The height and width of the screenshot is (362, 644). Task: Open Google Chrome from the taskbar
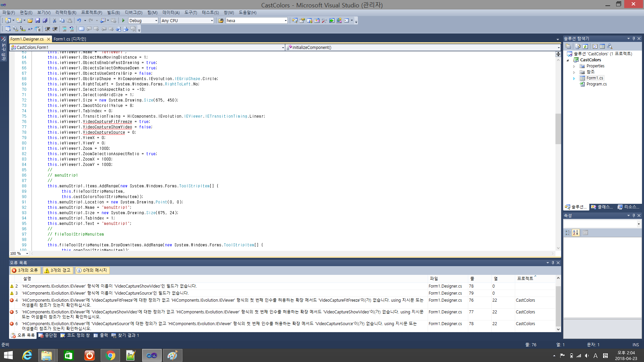(x=110, y=355)
